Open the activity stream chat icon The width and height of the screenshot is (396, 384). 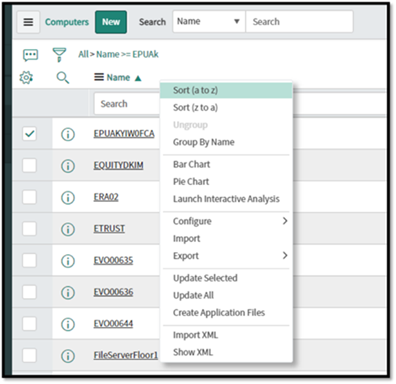coord(30,55)
